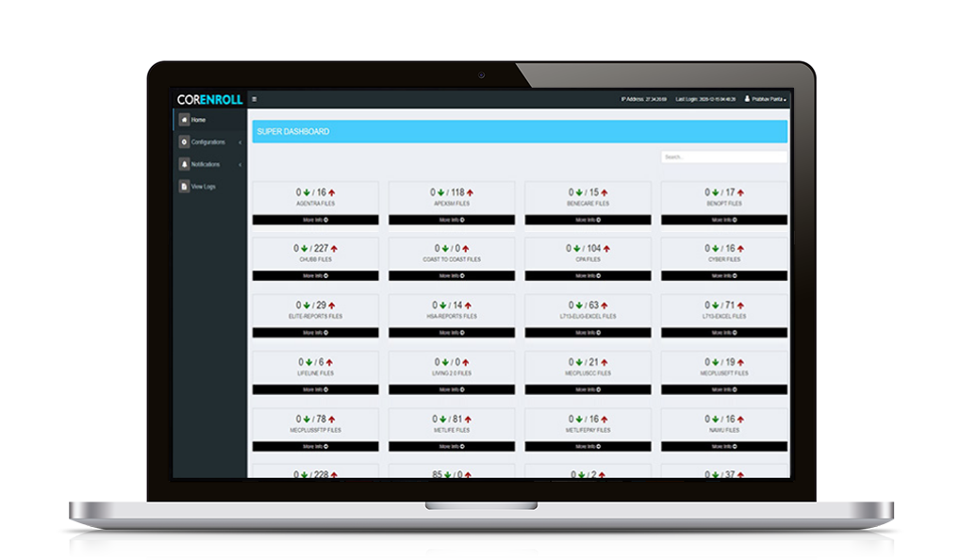Screen dimensions: 960x560
Task: Click the SUPER DASHBOARD header banner
Action: [519, 132]
